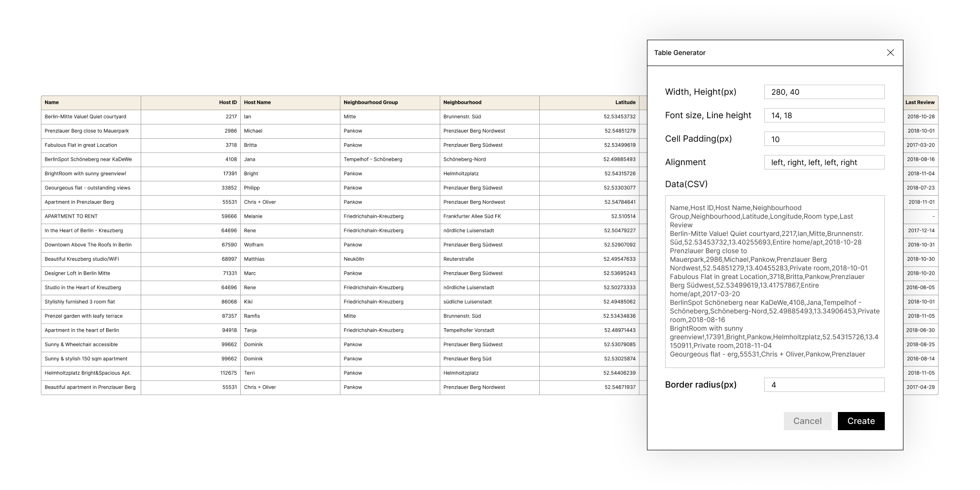The image size is (980, 490).
Task: Select the host name Wolfram cell
Action: tap(290, 245)
